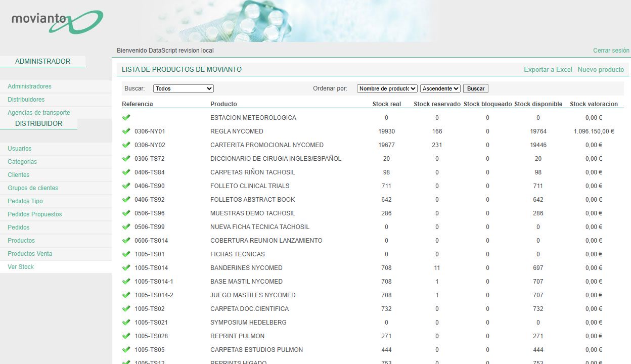631x364 pixels.
Task: Open the 'Ascendente' order dropdown
Action: pos(440,88)
